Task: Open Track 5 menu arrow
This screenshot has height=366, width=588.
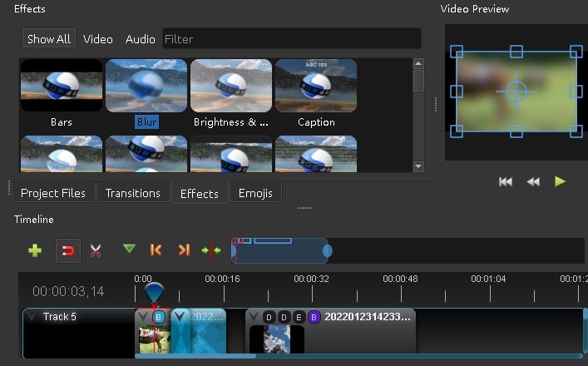Action: [32, 317]
